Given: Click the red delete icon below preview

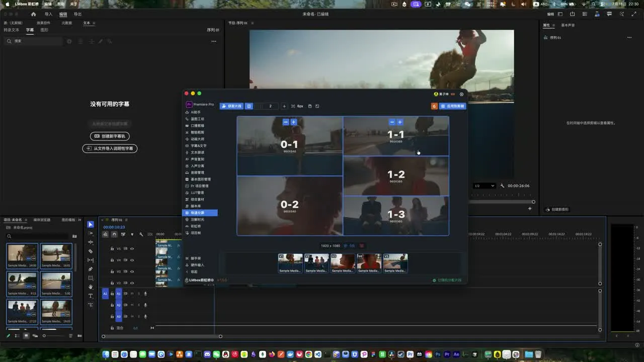Looking at the screenshot, I should 361,246.
